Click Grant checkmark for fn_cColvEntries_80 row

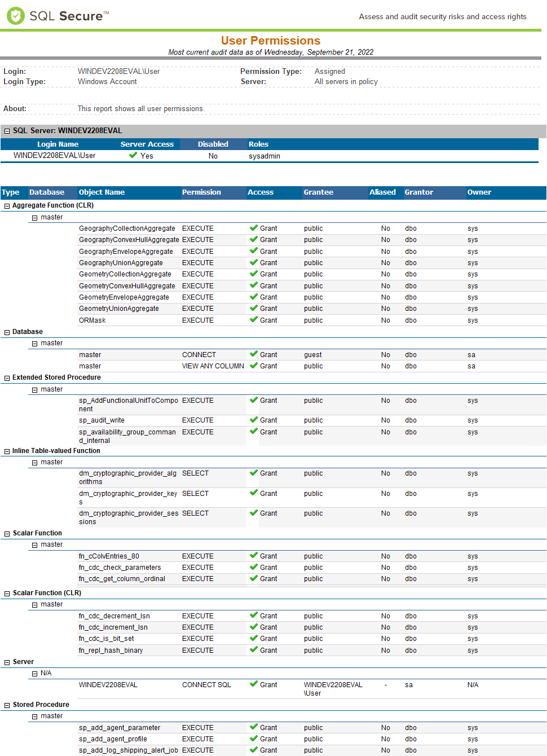[254, 556]
